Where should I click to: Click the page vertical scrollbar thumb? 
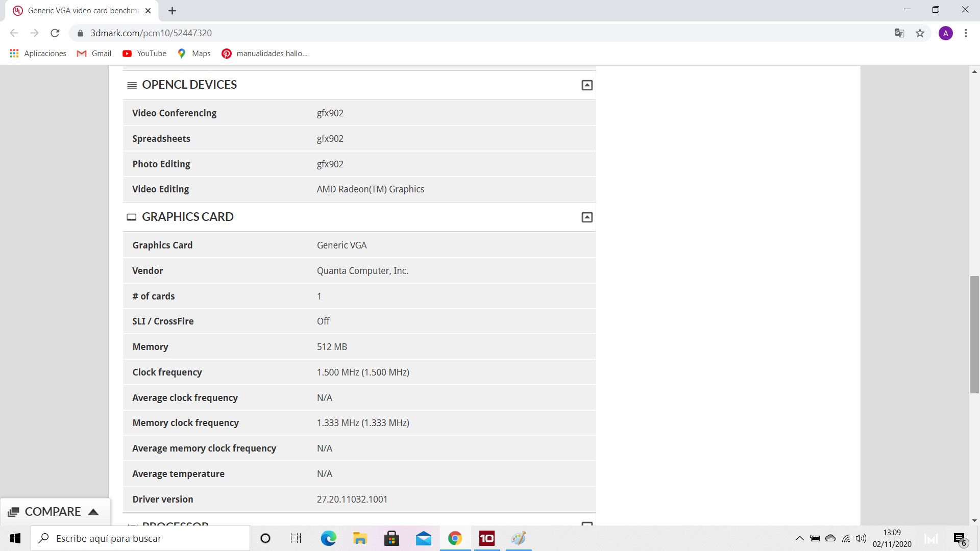(x=974, y=334)
